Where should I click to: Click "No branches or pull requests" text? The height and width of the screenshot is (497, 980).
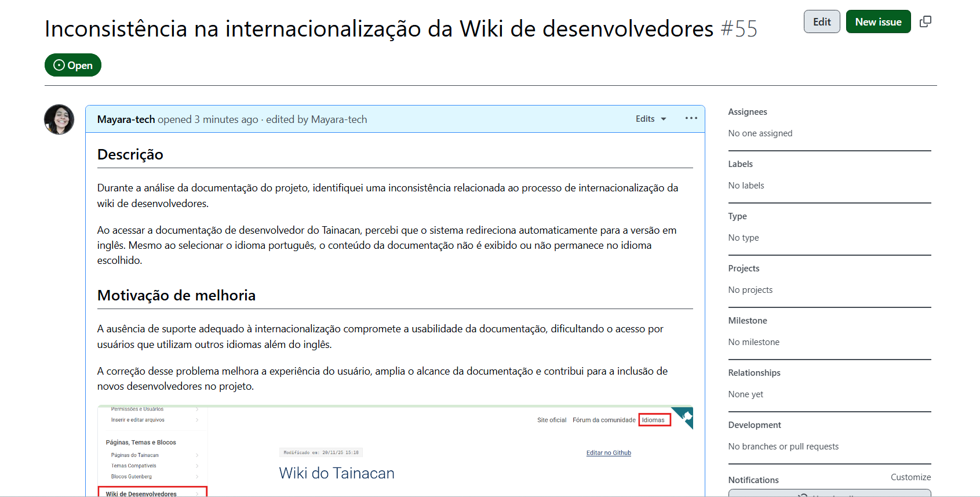(x=784, y=447)
